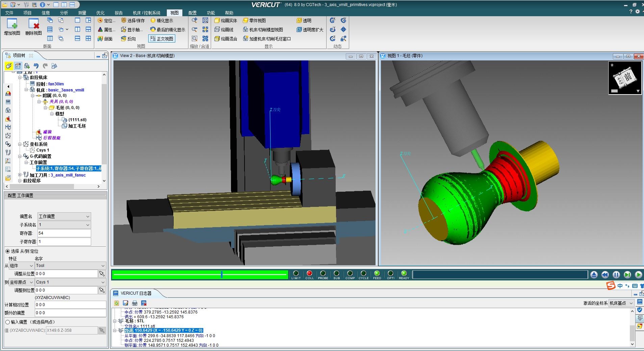Click the collision sidebar icon in project tree
Viewport: 644px width, 351px height.
tap(8, 119)
